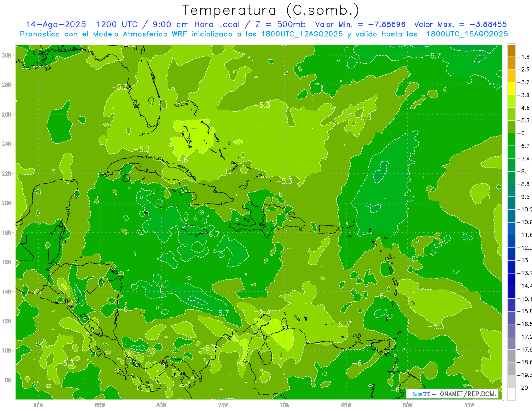Click the '-8.8' colorbar legend value
532x411 pixels.
(524, 184)
